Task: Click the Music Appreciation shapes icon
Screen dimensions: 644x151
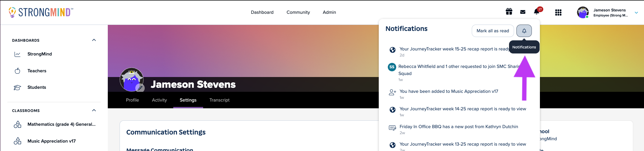Action: click(17, 141)
